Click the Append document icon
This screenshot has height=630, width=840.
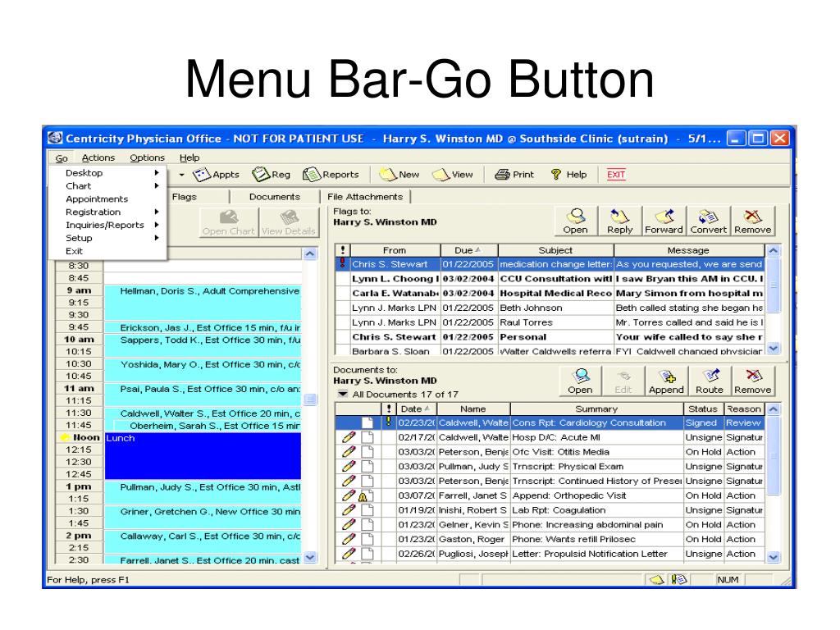[666, 381]
